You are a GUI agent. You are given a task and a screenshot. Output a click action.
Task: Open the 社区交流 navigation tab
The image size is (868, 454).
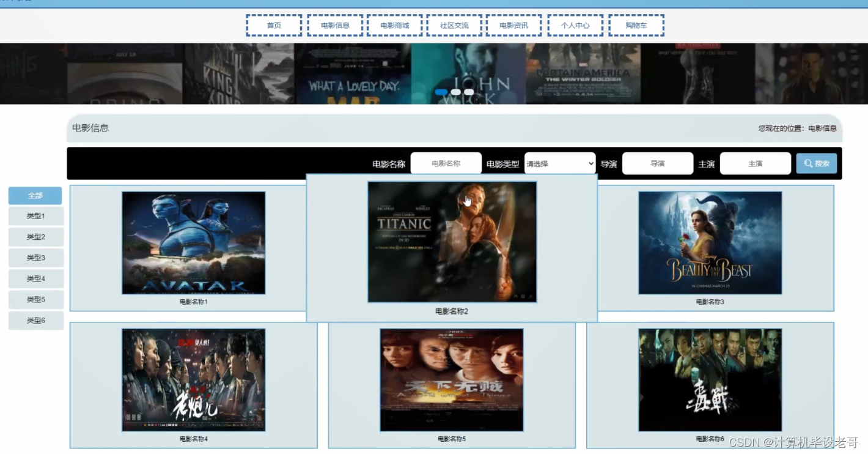click(x=454, y=26)
